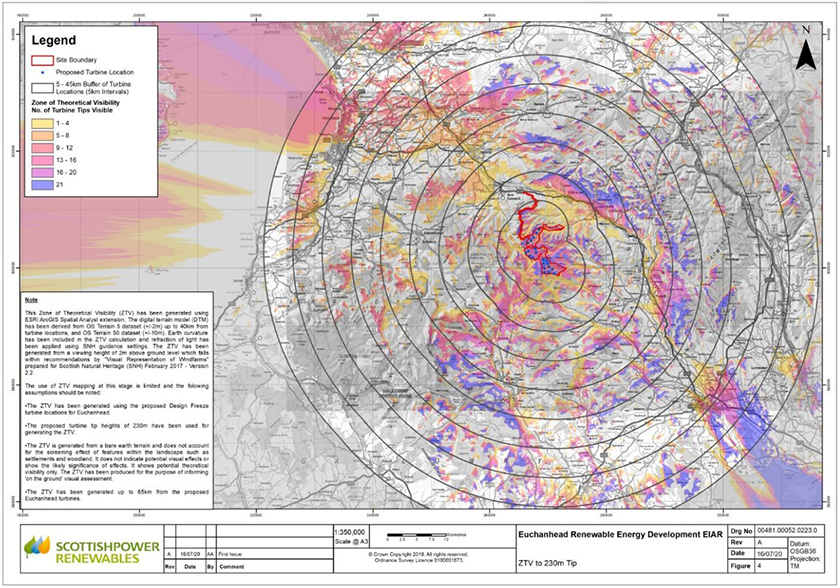Click the '1 - 4' legend label

pos(63,124)
